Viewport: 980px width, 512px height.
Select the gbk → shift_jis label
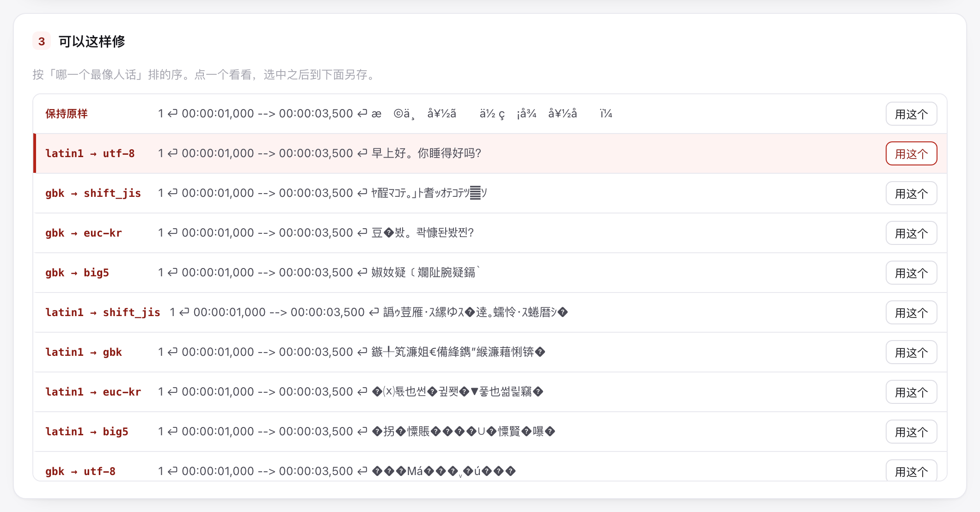point(93,193)
